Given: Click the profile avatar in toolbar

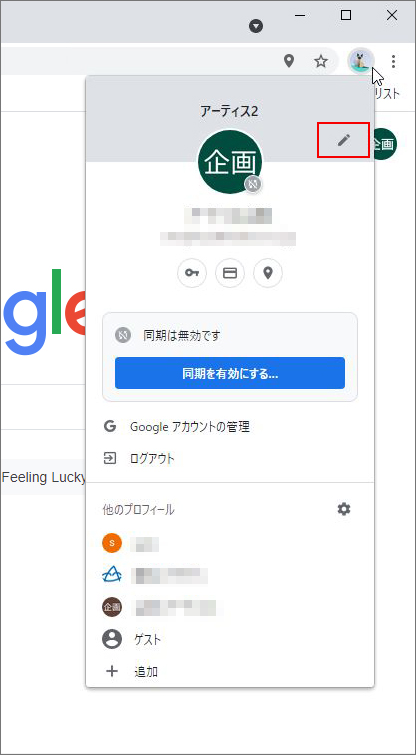Looking at the screenshot, I should click(361, 61).
